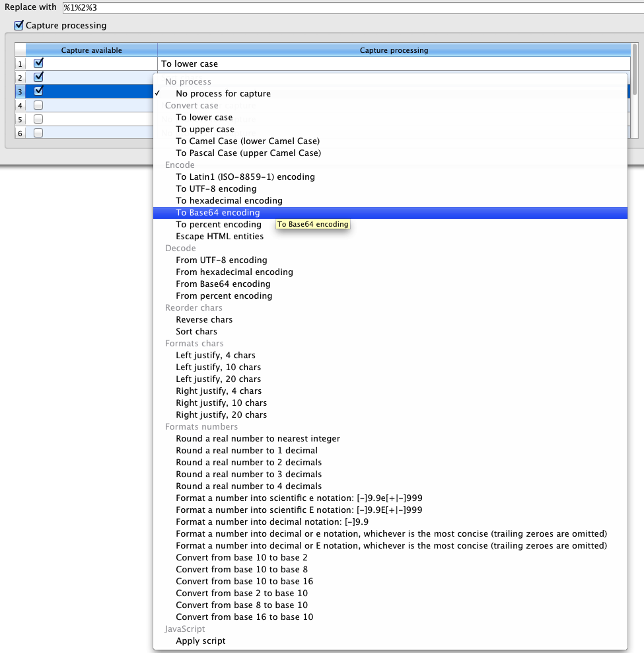The width and height of the screenshot is (644, 653).
Task: Uncheck capture available for row 2
Action: 38,77
